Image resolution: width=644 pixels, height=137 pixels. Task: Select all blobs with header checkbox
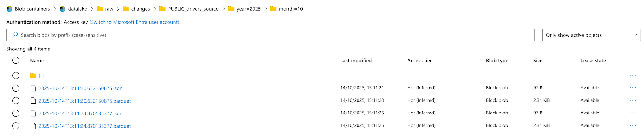[16, 61]
